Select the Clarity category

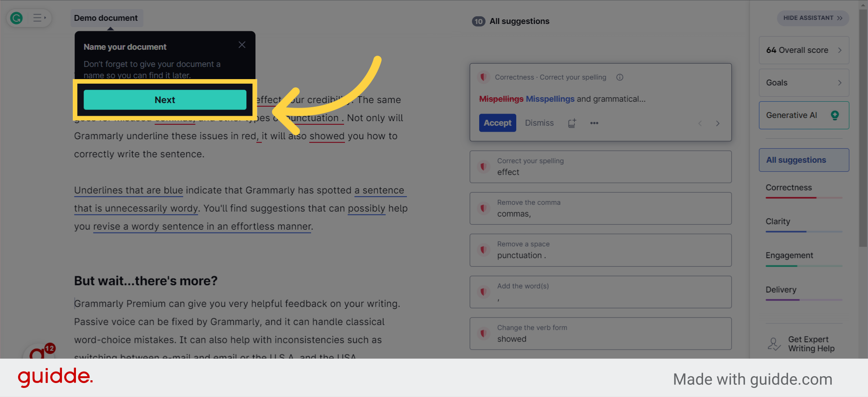[804, 224]
